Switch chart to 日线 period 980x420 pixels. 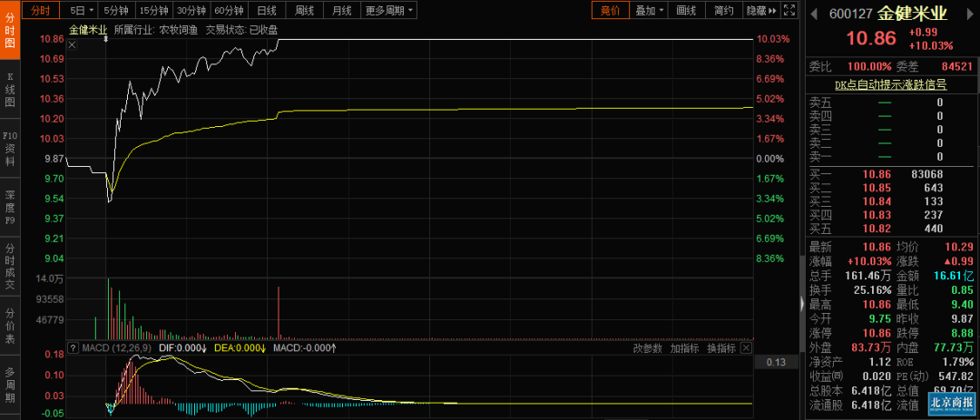click(x=267, y=10)
